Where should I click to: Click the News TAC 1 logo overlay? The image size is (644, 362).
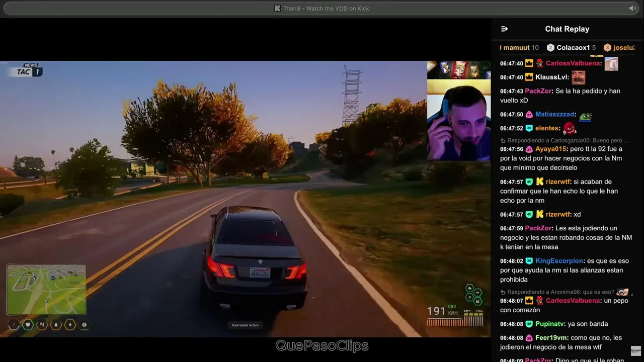pyautogui.click(x=26, y=70)
